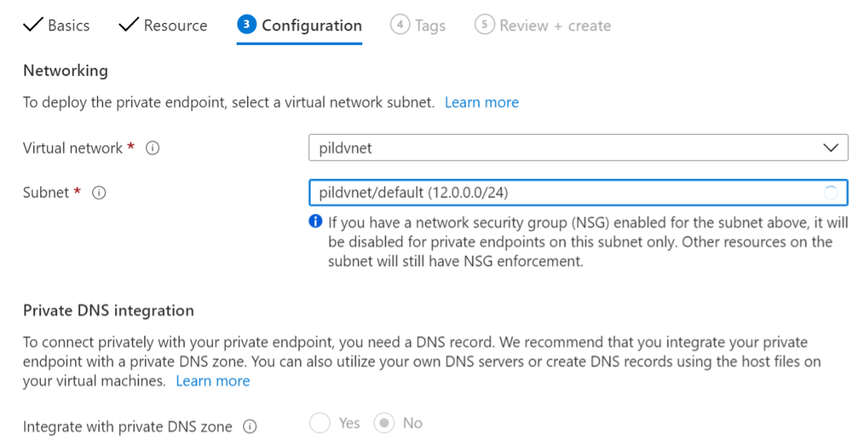The image size is (868, 448).
Task: Show info tooltip for Virtual network
Action: tap(152, 149)
